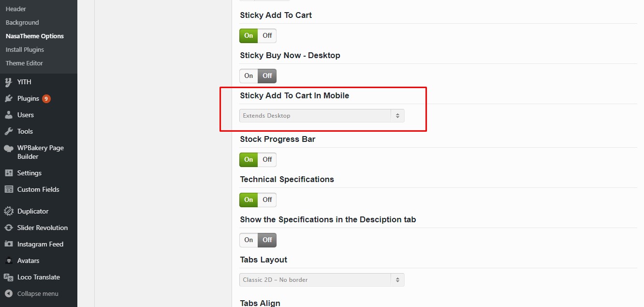Click the Users person icon
This screenshot has height=307, width=644.
pyautogui.click(x=8, y=115)
